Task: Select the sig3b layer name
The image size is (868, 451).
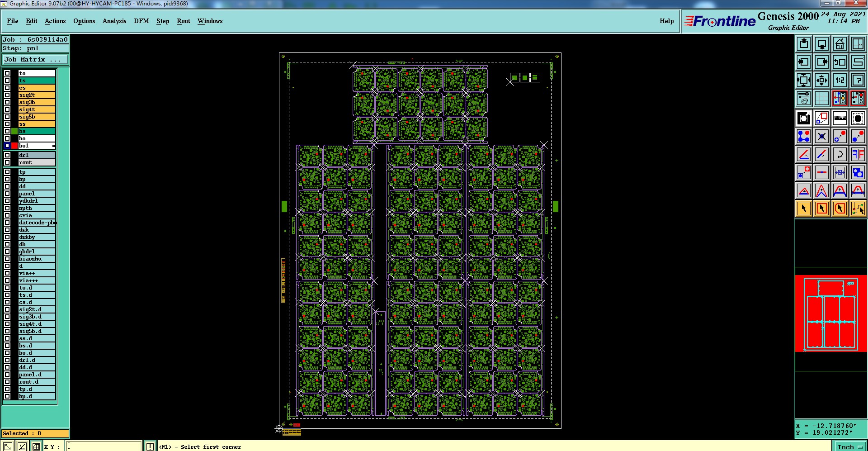Action: [37, 102]
